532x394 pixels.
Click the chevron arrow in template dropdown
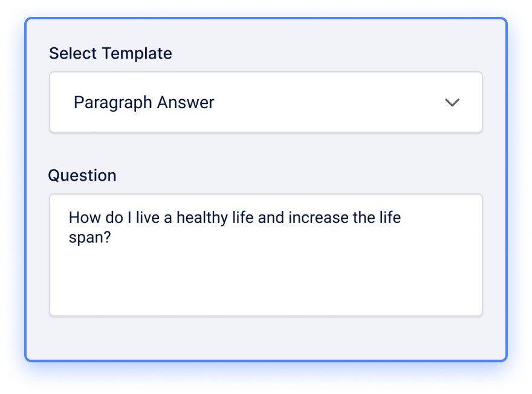[452, 102]
